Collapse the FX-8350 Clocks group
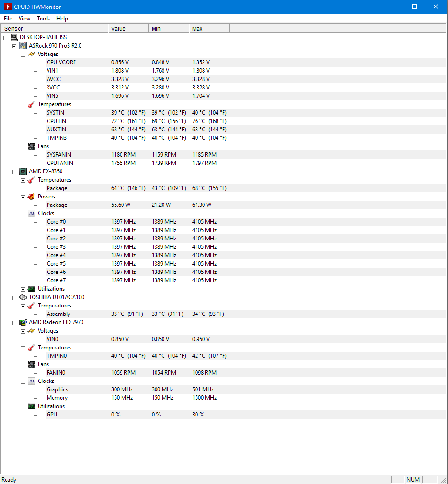The height and width of the screenshot is (484, 448). tap(23, 214)
